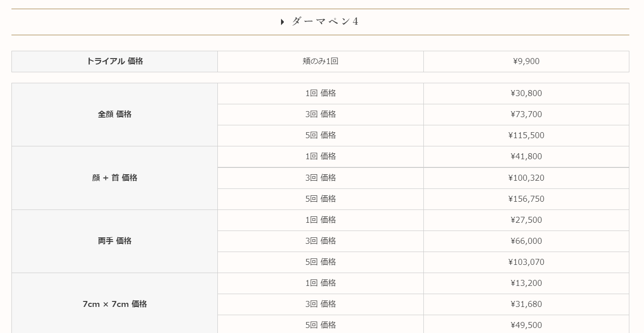Click the ¥156,750 price cell
The height and width of the screenshot is (333, 644).
coord(526,199)
